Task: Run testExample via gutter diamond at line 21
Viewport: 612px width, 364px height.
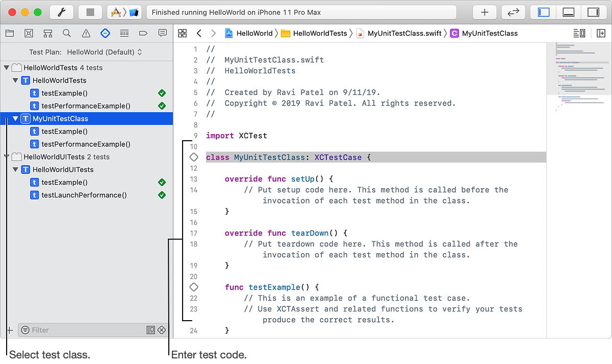Action: (x=193, y=287)
